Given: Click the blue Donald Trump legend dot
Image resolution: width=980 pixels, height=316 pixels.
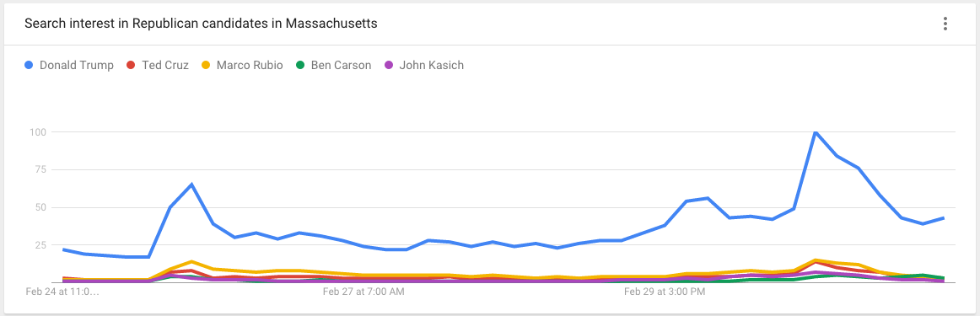Looking at the screenshot, I should pos(29,65).
